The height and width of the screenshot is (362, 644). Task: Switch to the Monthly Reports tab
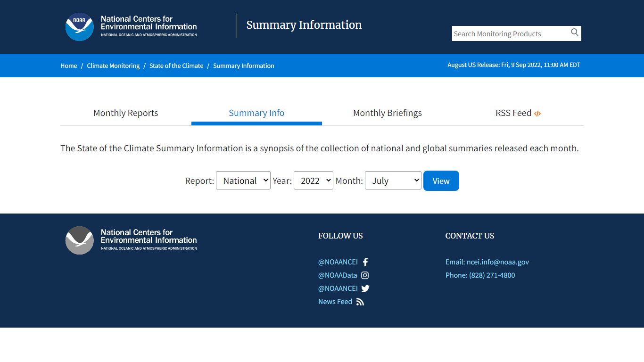click(x=126, y=113)
